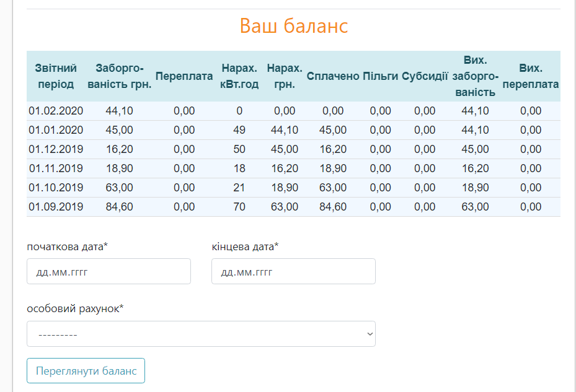Select the Звітний період column header
576x392 pixels.
(56, 76)
